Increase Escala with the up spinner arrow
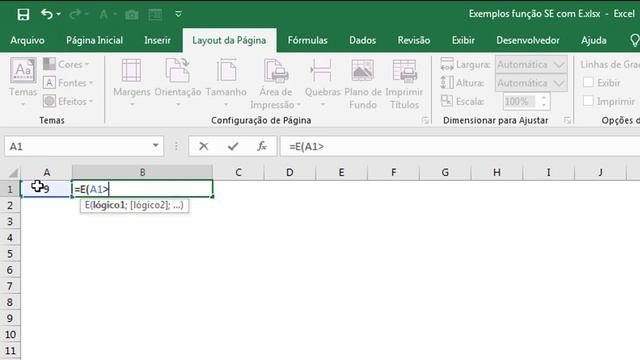The height and width of the screenshot is (360, 640). 544,98
